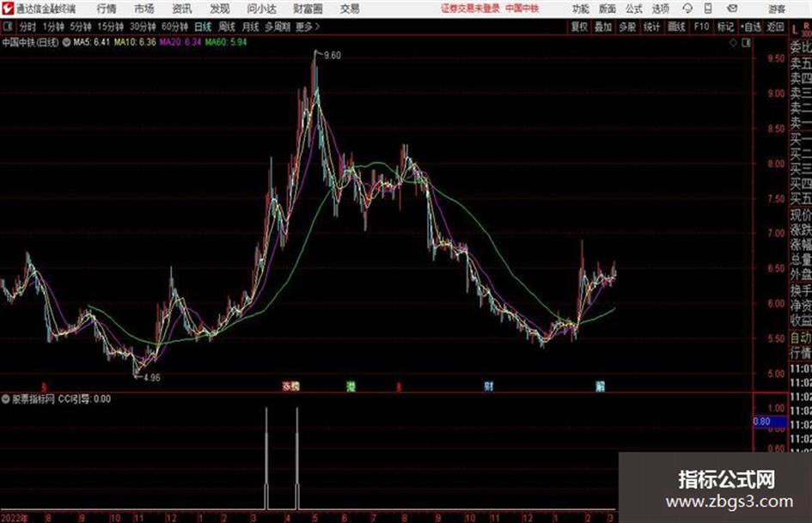Switch to the 多周期 tab

pyautogui.click(x=278, y=27)
